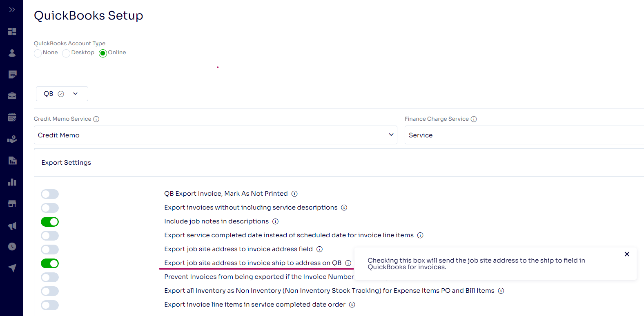
Task: Click the megaphone marketing icon in sidebar
Action: tap(12, 225)
